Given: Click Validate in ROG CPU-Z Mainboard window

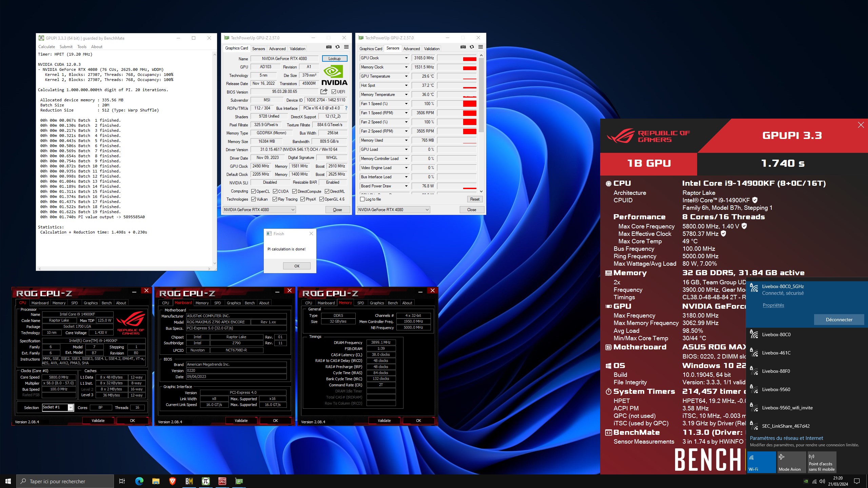Looking at the screenshot, I should (241, 421).
